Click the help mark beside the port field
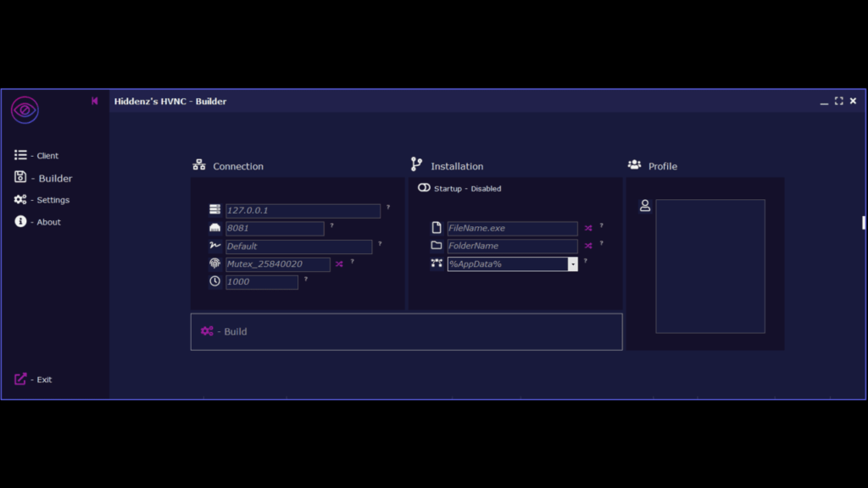The height and width of the screenshot is (488, 868). click(x=331, y=225)
